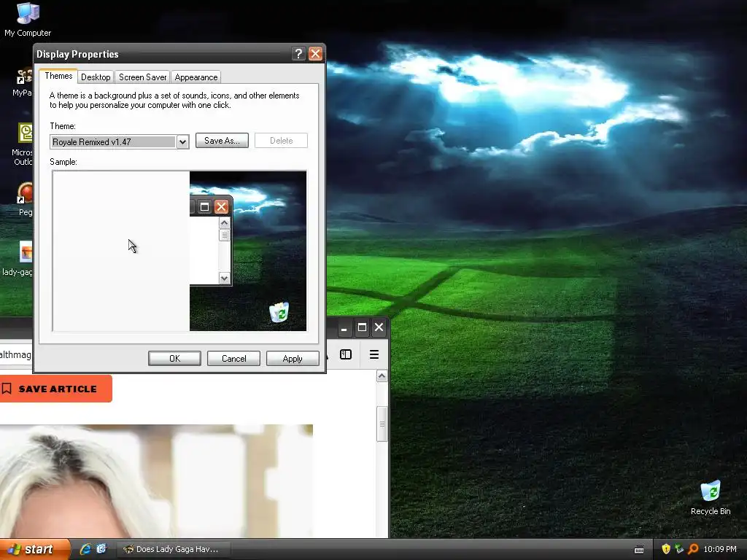Minimize the browser window
The image size is (747, 560).
344,327
